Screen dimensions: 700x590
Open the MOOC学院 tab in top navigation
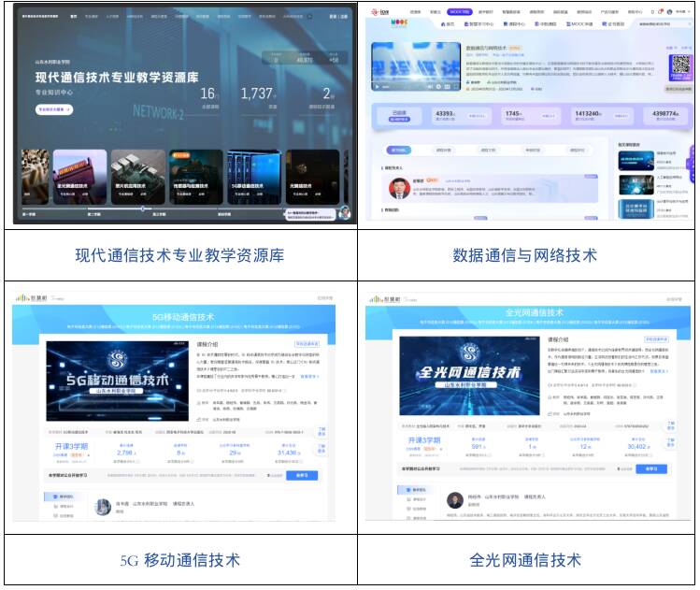[x=460, y=11]
